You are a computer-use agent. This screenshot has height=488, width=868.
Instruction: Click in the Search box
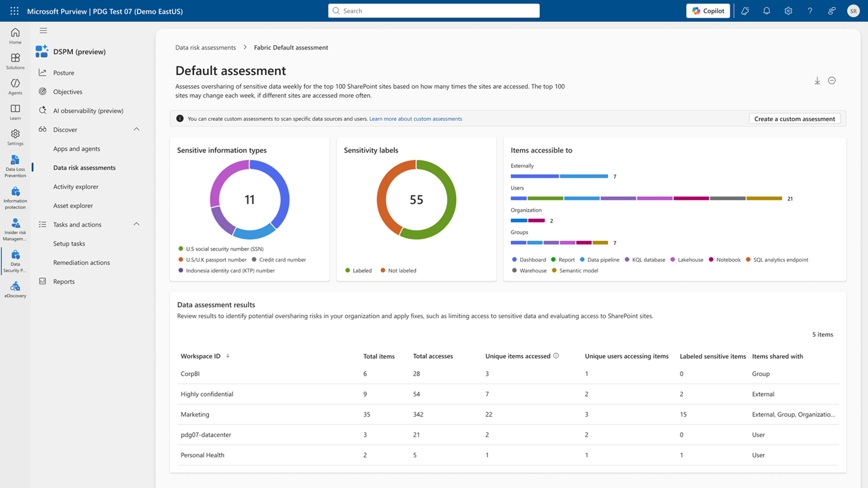(x=434, y=11)
